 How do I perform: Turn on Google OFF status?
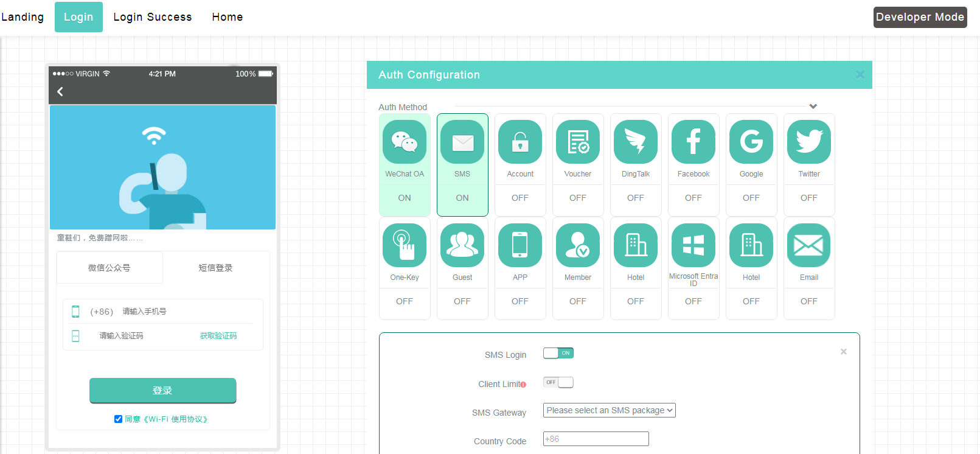tap(751, 198)
